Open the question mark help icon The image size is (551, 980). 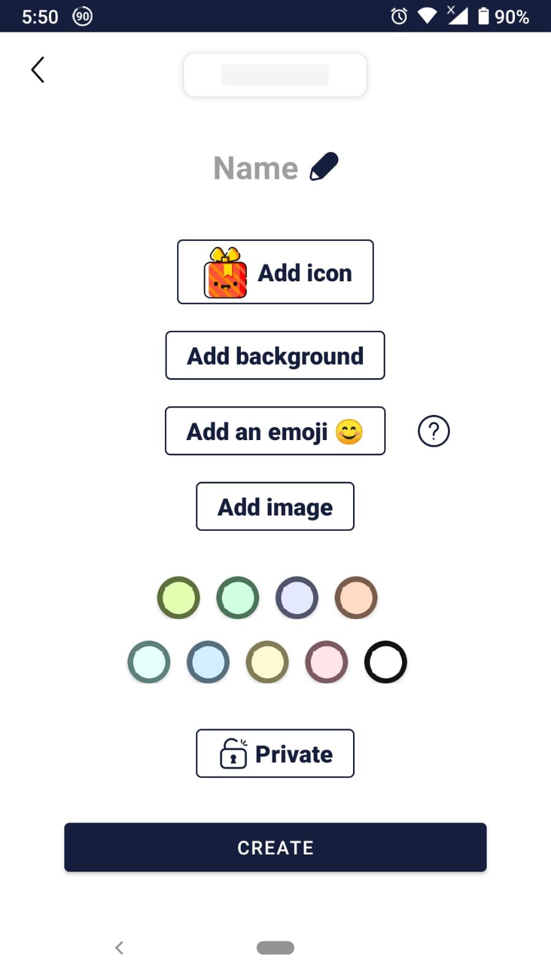433,431
